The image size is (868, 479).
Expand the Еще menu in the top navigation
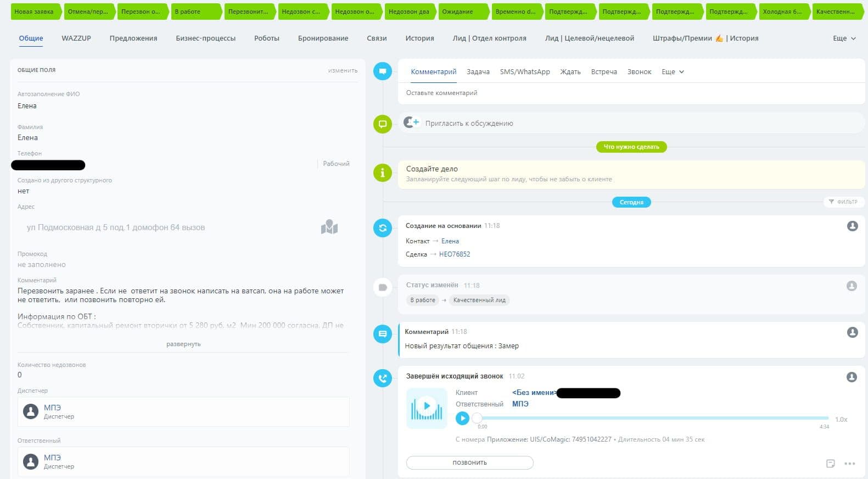point(844,38)
